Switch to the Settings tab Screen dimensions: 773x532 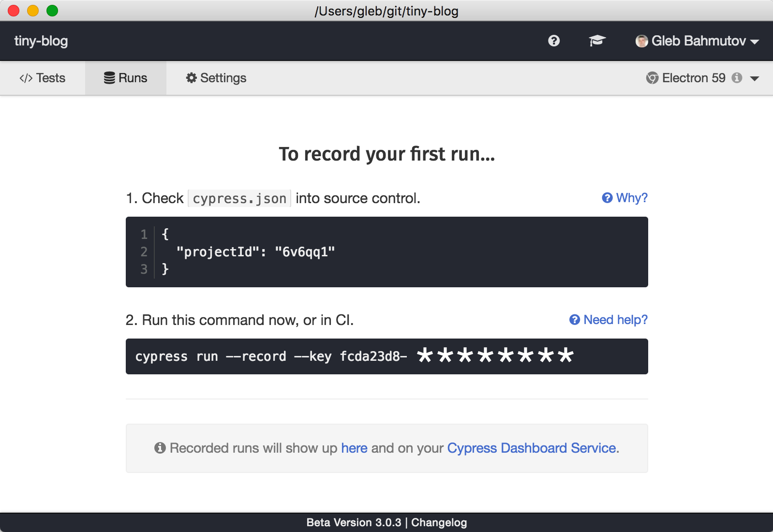click(x=216, y=78)
